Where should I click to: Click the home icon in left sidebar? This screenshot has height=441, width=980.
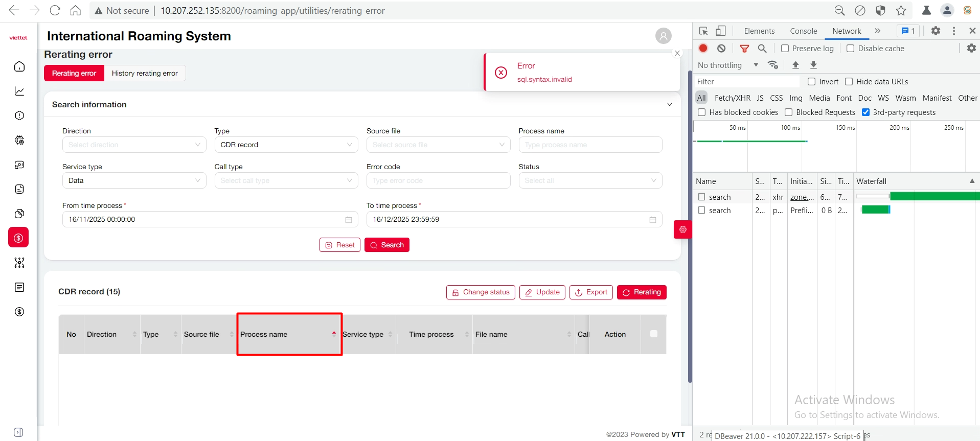point(19,66)
